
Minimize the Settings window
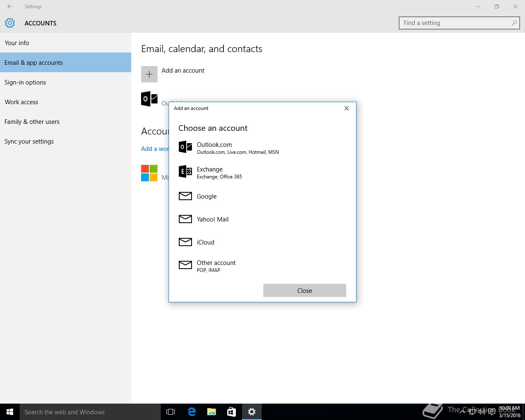pyautogui.click(x=478, y=7)
